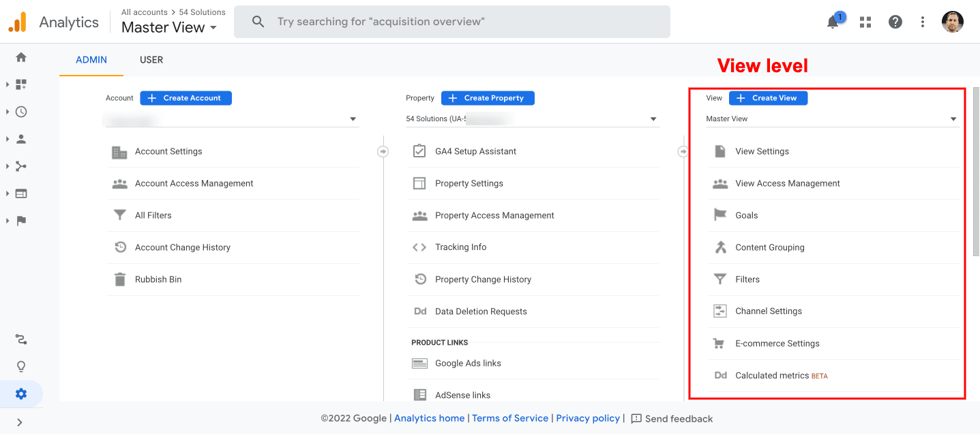Screen dimensions: 980x434
Task: Expand the Acquisition section arrow
Action: (x=8, y=166)
